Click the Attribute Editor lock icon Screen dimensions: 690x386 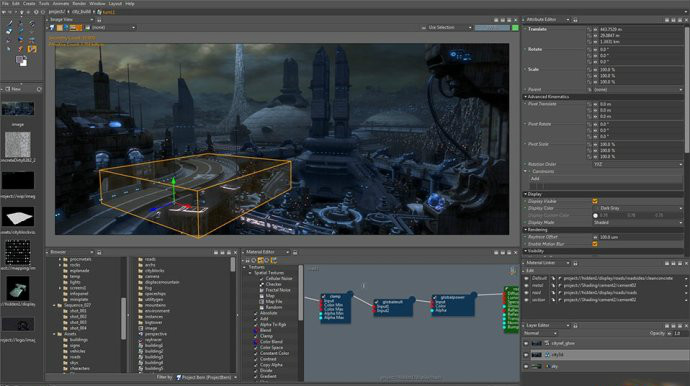point(575,20)
